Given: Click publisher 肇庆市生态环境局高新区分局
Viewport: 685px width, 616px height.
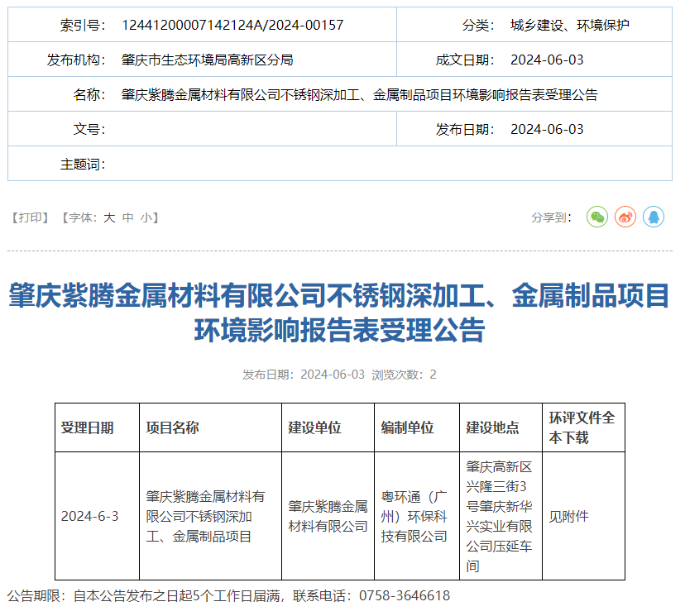Looking at the screenshot, I should (x=207, y=60).
